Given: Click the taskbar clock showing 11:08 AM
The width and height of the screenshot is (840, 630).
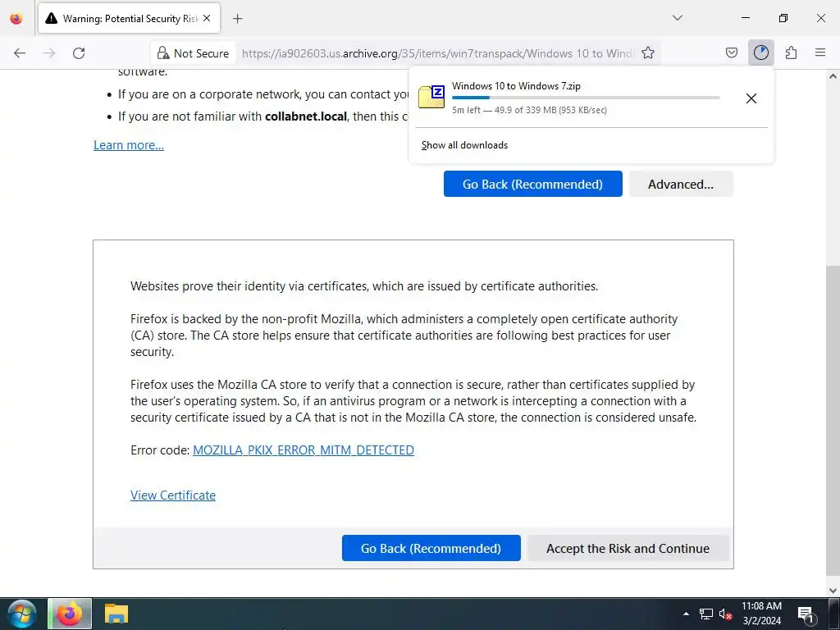Looking at the screenshot, I should point(761,614).
